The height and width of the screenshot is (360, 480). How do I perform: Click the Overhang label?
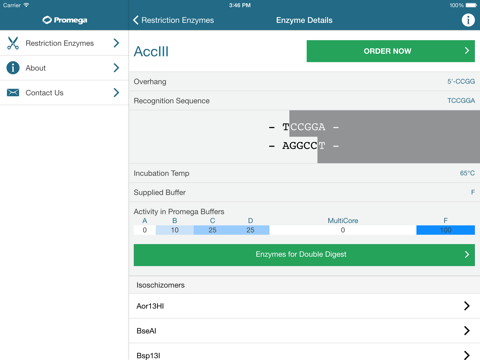(x=150, y=82)
